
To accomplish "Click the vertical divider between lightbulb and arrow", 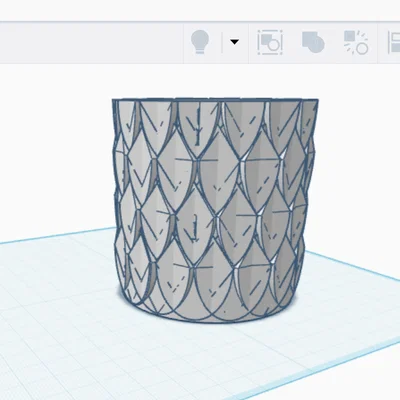I will (x=222, y=42).
